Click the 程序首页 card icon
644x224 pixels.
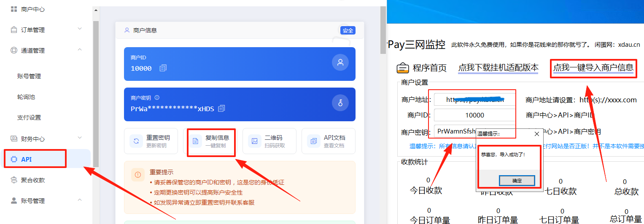(403, 68)
